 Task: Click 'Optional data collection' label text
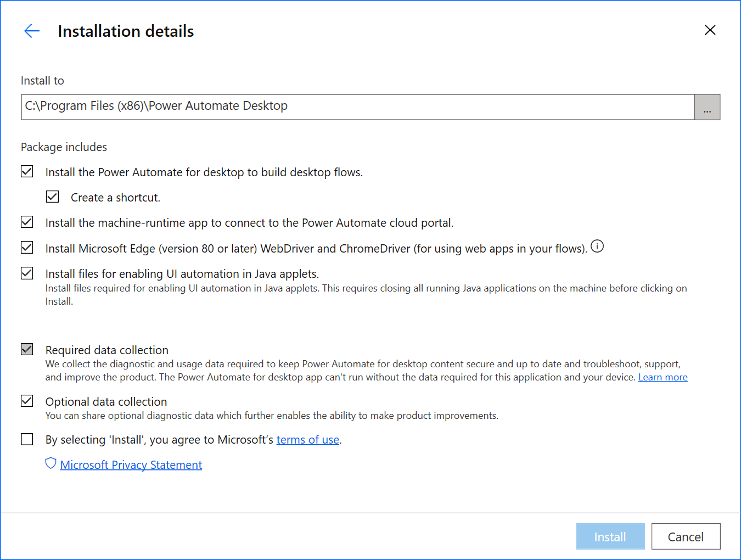click(106, 402)
